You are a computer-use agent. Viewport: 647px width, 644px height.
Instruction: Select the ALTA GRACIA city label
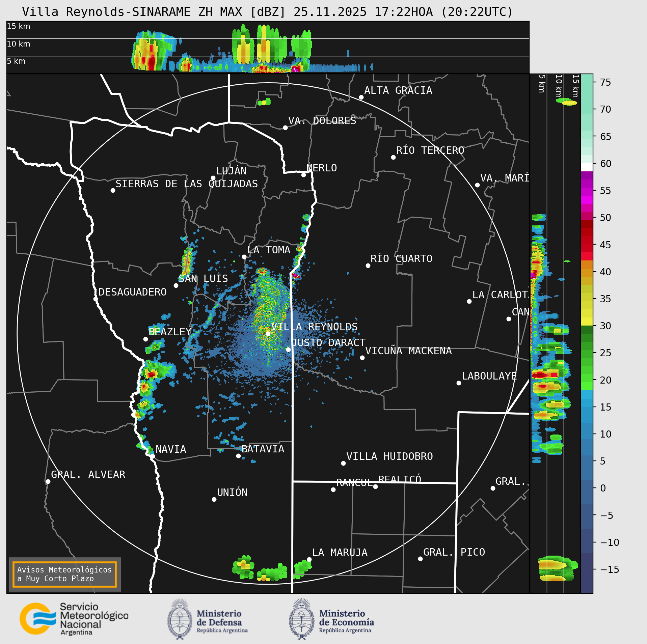click(x=398, y=90)
